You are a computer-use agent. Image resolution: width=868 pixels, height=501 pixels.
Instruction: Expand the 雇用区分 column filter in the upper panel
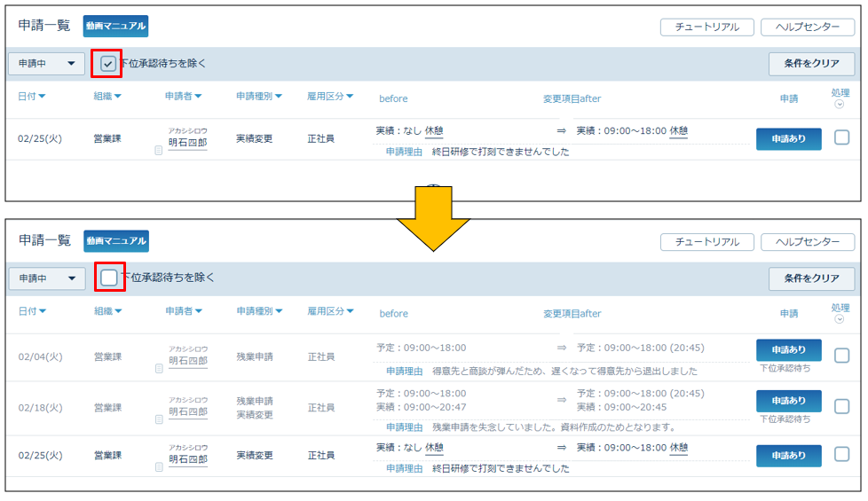(349, 97)
